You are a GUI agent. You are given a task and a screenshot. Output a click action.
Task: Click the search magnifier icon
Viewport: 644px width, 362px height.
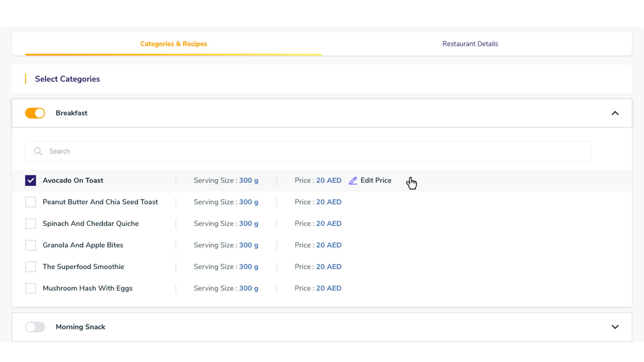38,151
